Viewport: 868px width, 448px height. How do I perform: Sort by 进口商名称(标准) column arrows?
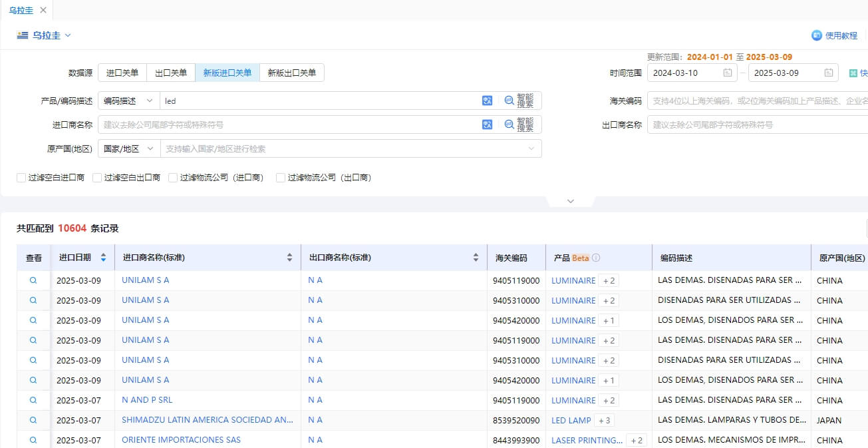pyautogui.click(x=289, y=258)
